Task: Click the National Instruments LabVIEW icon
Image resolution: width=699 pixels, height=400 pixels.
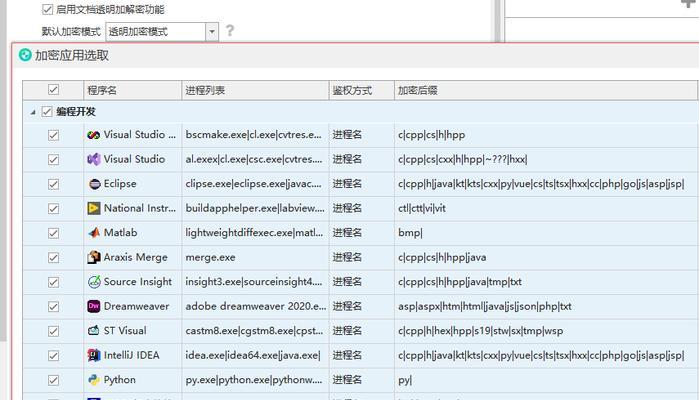Action: click(94, 208)
